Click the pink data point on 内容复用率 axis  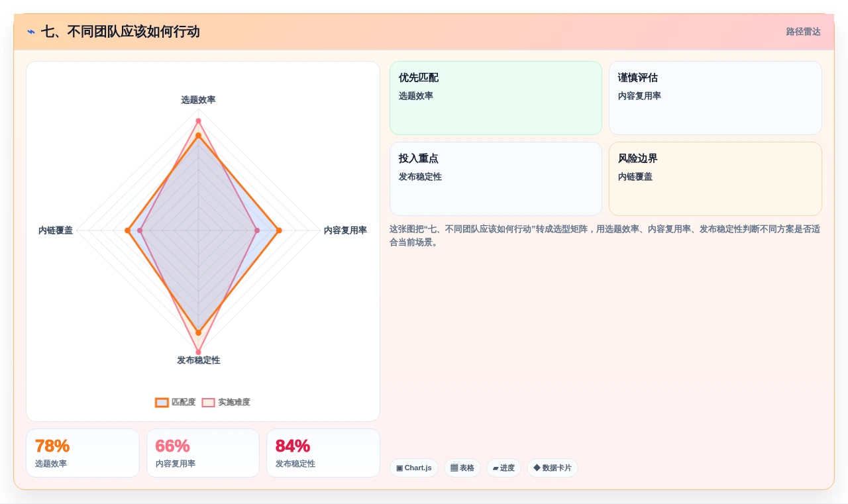pyautogui.click(x=257, y=230)
